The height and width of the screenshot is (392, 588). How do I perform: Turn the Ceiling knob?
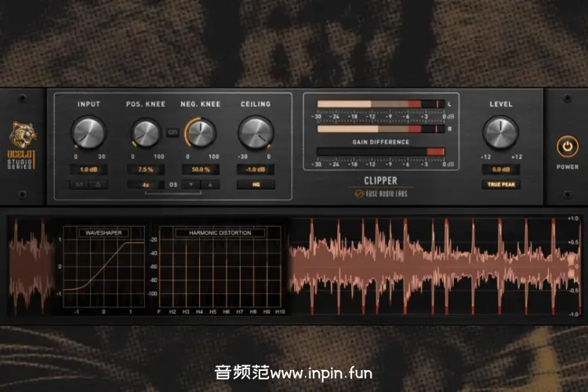pyautogui.click(x=256, y=132)
